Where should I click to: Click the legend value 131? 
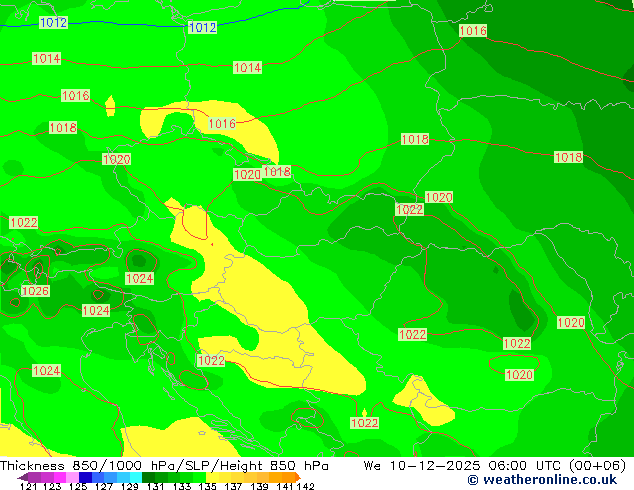coord(155,486)
